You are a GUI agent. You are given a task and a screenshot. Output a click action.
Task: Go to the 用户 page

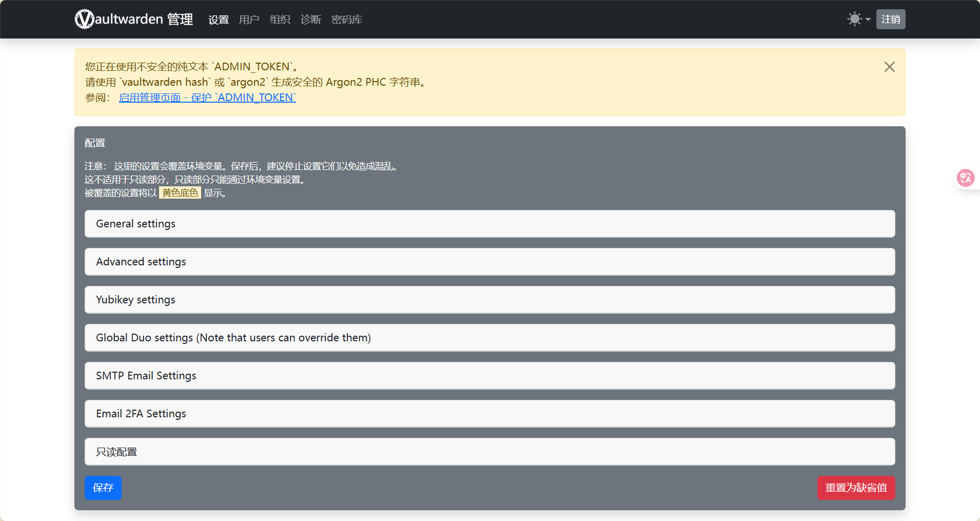coord(249,20)
